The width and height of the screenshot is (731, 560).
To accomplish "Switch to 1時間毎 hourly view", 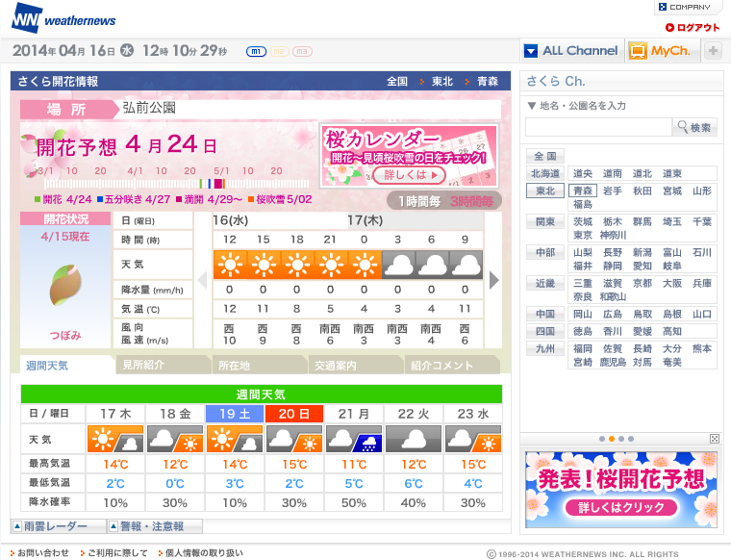I will click(x=418, y=201).
